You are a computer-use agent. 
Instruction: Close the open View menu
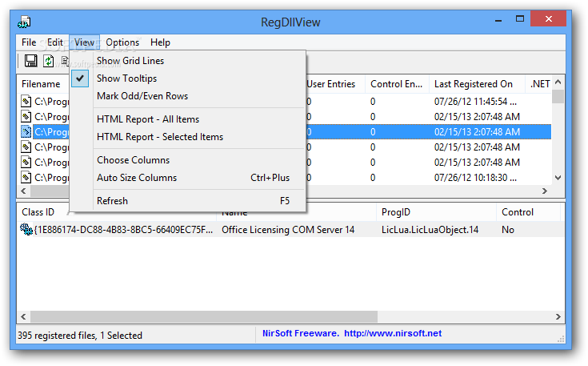[84, 42]
